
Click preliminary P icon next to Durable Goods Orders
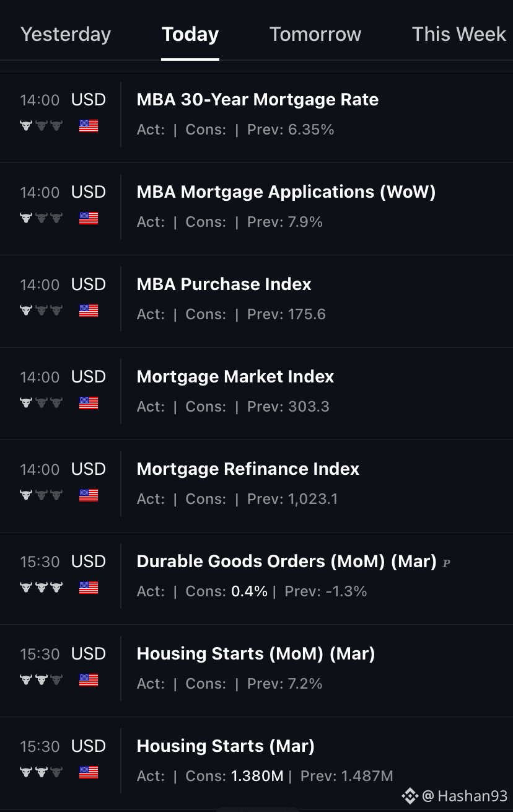(x=447, y=563)
